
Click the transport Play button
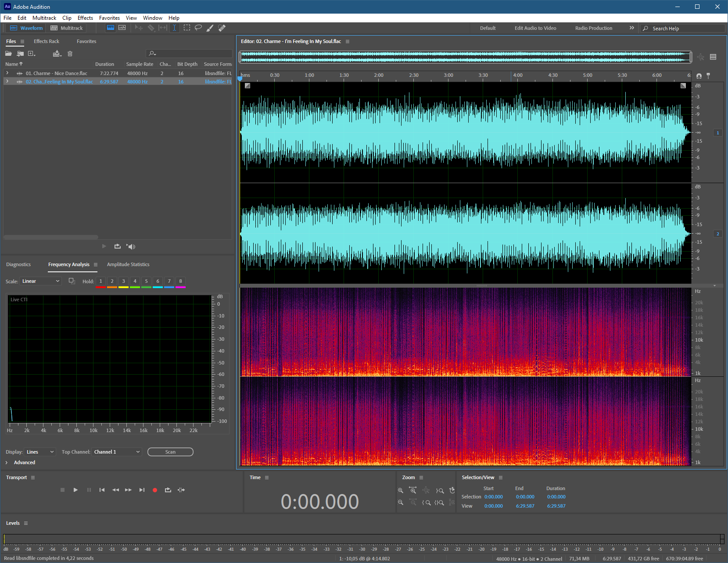(x=75, y=490)
